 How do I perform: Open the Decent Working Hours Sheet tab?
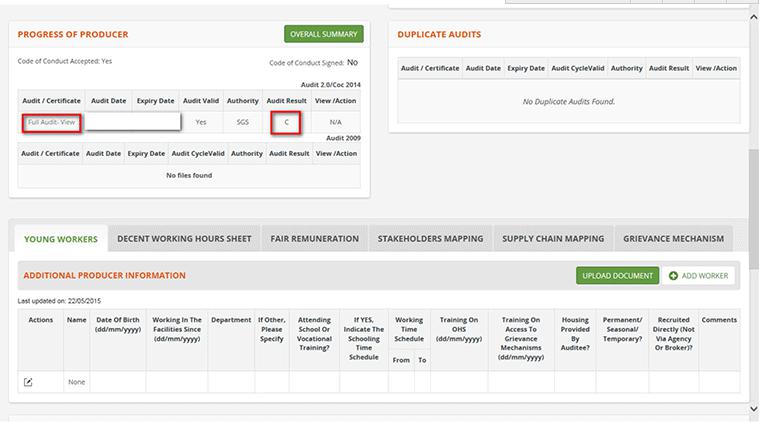[184, 239]
